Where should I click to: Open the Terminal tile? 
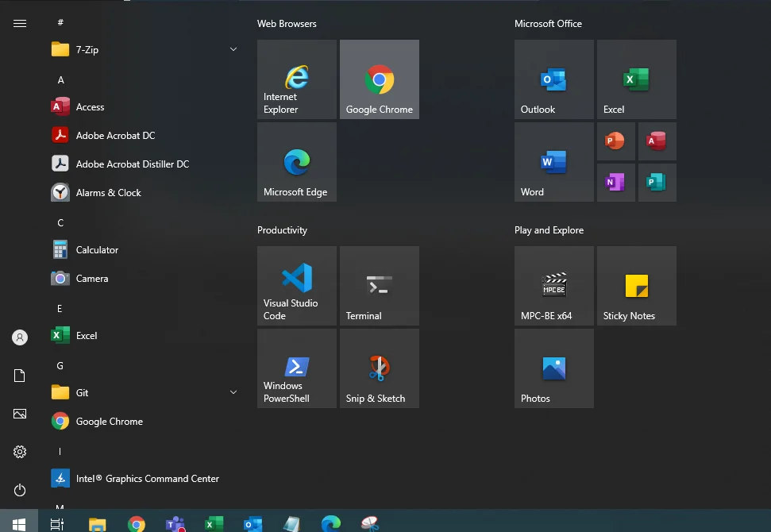point(379,286)
